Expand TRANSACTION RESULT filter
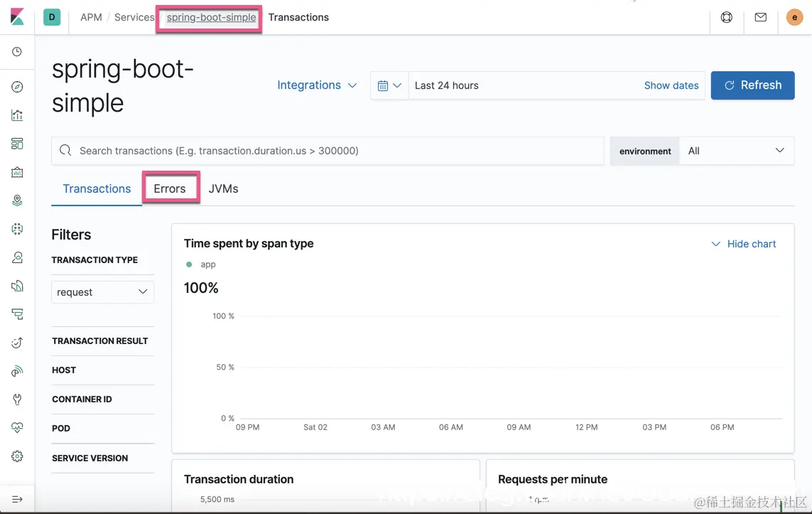The image size is (812, 514). coord(100,341)
